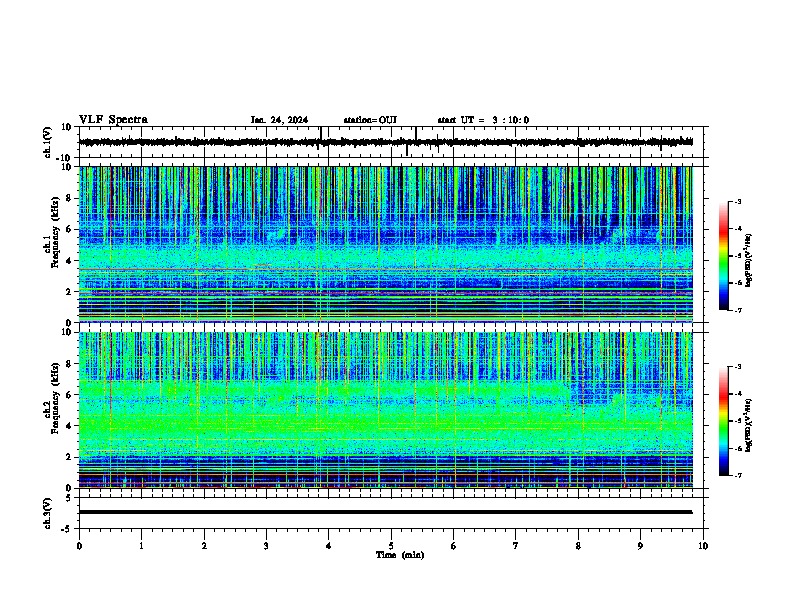Click the ch.2 color bar PSD unit label

click(x=748, y=426)
